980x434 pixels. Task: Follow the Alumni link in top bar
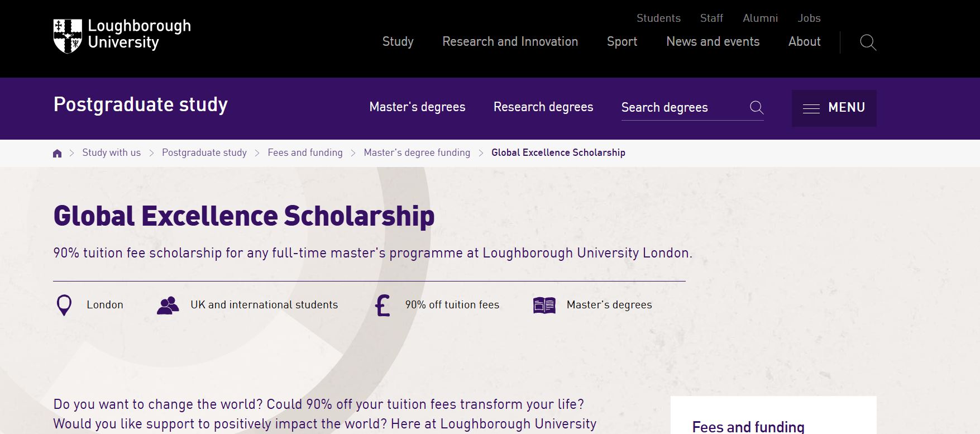click(760, 18)
